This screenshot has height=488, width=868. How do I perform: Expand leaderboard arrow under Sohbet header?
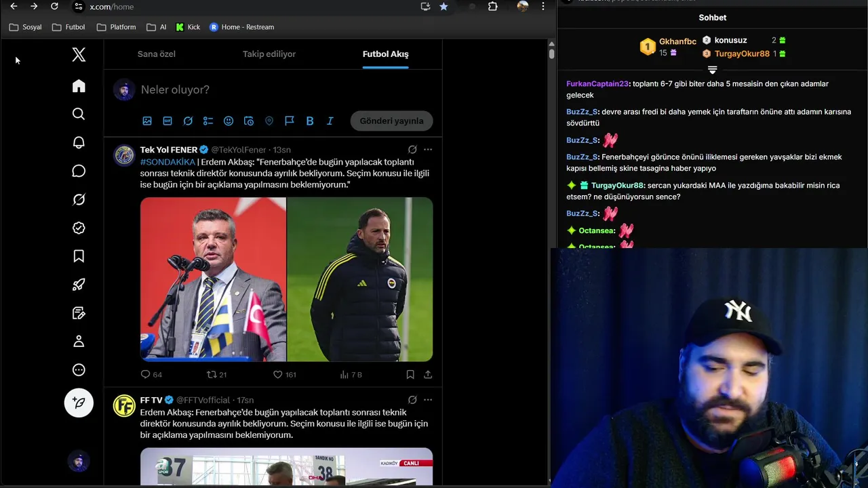712,70
